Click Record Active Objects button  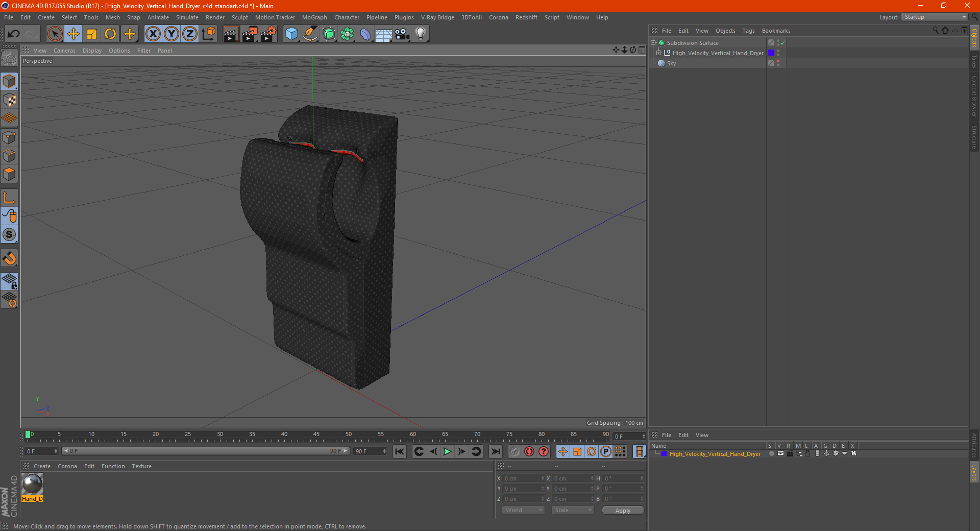pyautogui.click(x=514, y=451)
